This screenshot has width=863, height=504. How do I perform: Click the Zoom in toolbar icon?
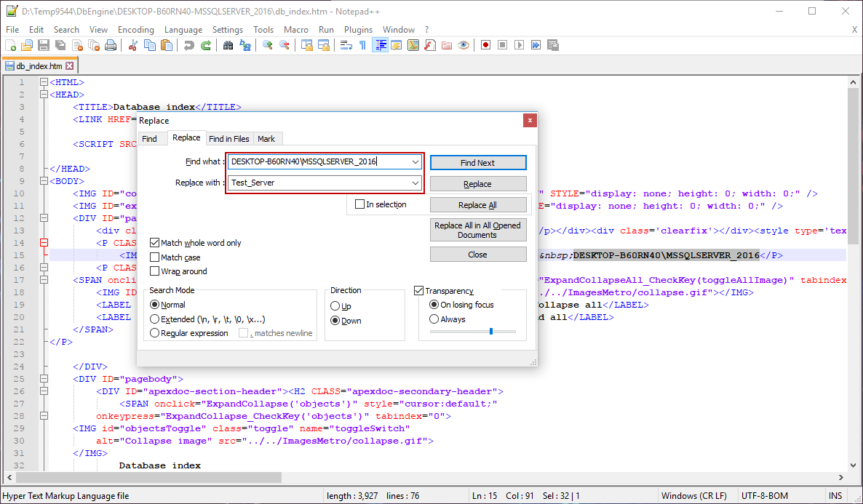[268, 45]
